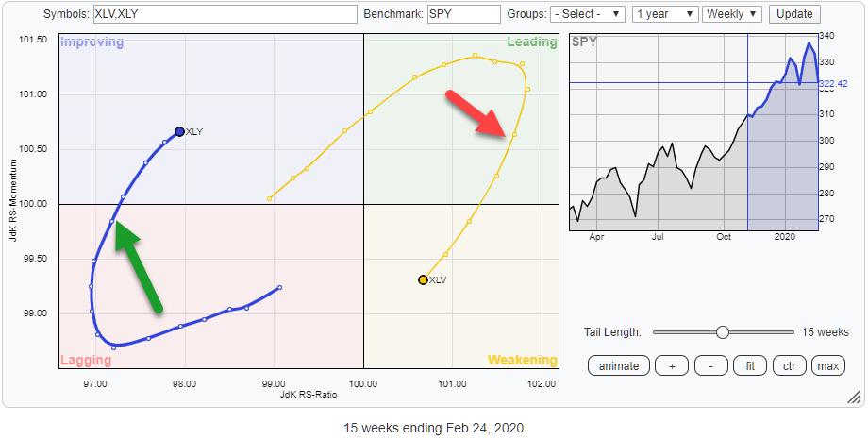The height and width of the screenshot is (440, 868).
Task: Open the 1 year period dropdown
Action: (666, 14)
